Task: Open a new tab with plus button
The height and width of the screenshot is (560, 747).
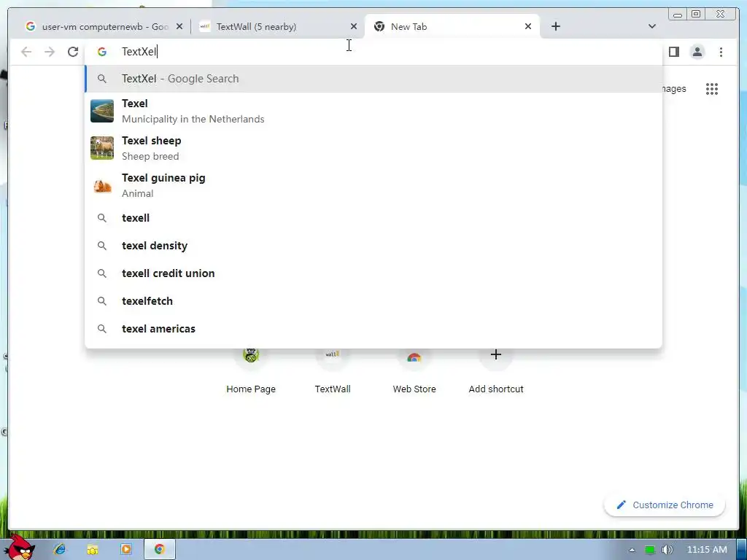Action: tap(555, 27)
